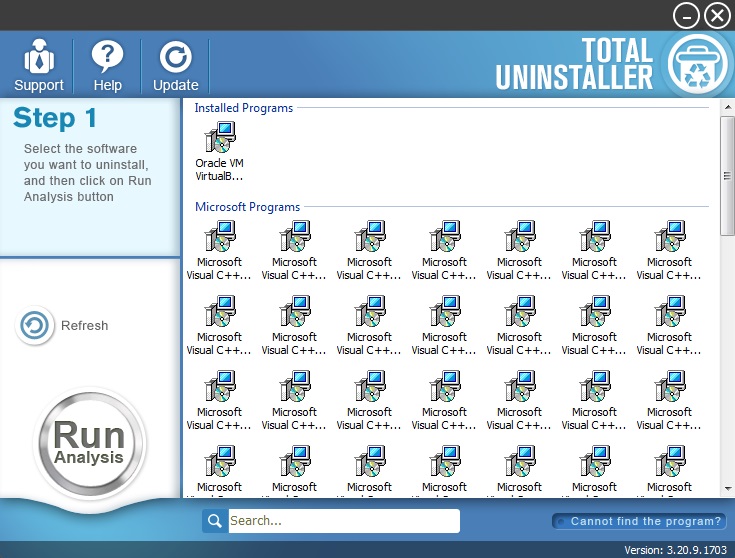Click the Refresh circular arrow icon
The image size is (735, 558).
coord(34,325)
